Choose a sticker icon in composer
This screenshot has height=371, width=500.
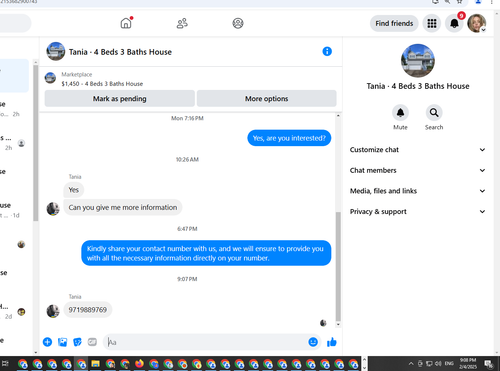coord(77,342)
